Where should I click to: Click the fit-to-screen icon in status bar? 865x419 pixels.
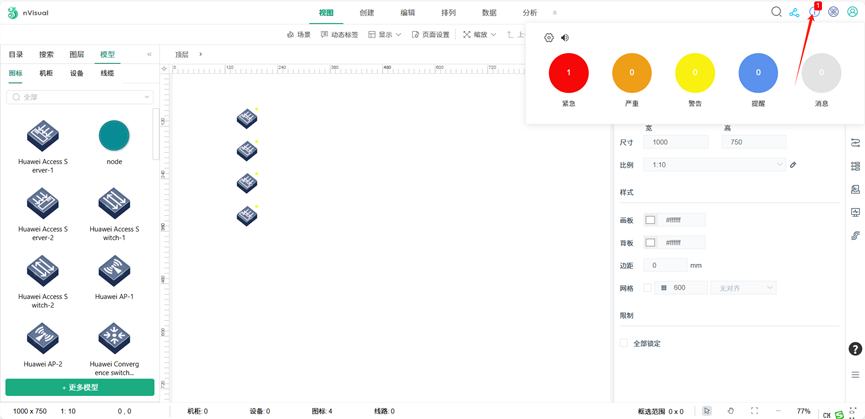point(755,411)
